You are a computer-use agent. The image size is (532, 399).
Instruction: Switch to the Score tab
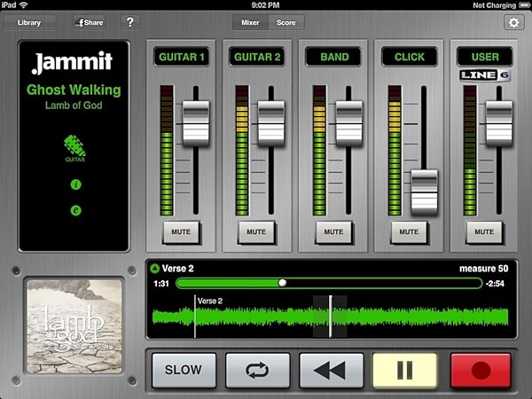pos(286,23)
